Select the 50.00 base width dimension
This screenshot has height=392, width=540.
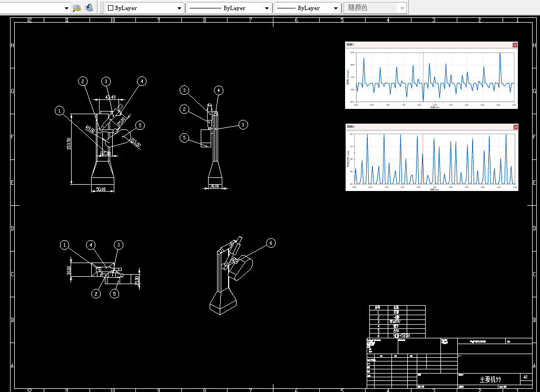coord(101,189)
